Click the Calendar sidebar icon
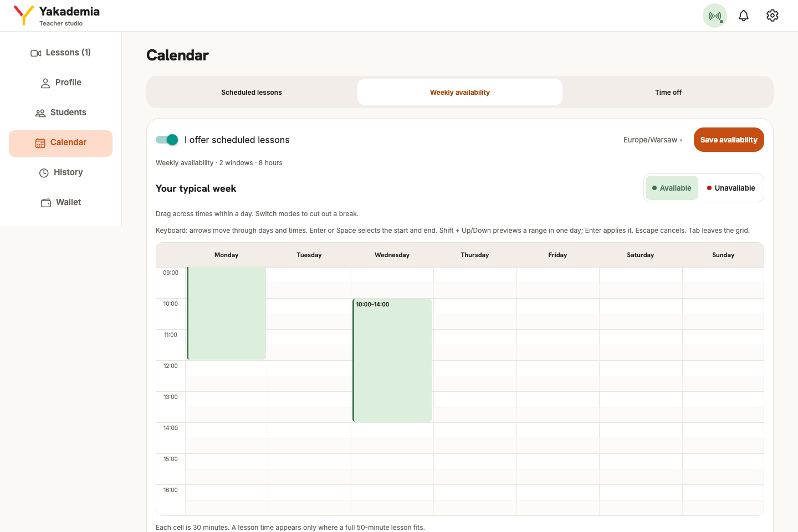This screenshot has width=798, height=532. [x=40, y=143]
